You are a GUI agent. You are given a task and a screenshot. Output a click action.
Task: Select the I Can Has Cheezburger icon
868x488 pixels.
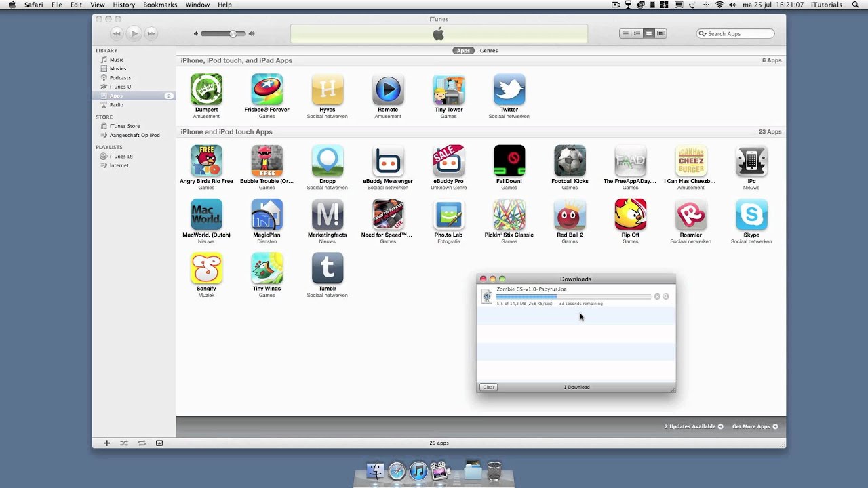(x=691, y=161)
